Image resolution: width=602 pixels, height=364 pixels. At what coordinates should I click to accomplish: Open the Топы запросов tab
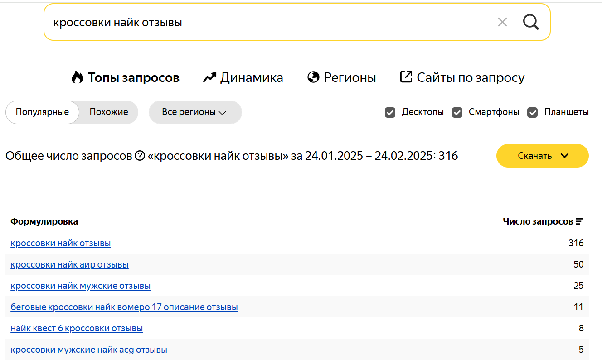pyautogui.click(x=125, y=77)
